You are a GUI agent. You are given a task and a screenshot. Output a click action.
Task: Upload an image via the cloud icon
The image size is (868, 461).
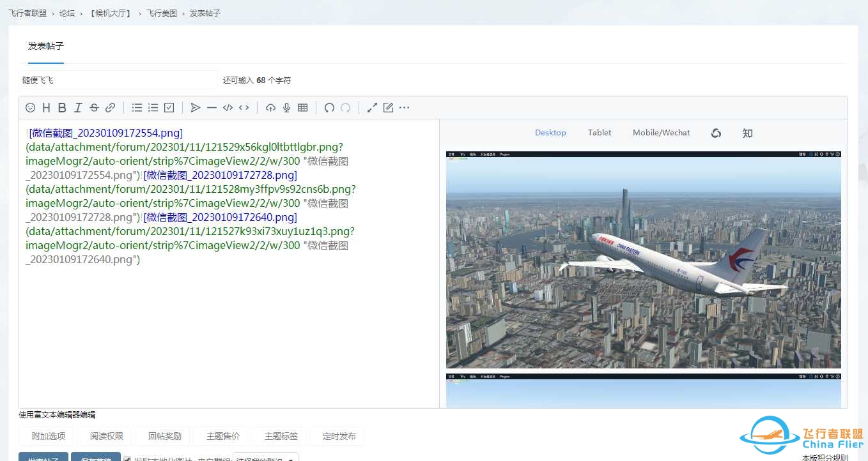coord(270,107)
